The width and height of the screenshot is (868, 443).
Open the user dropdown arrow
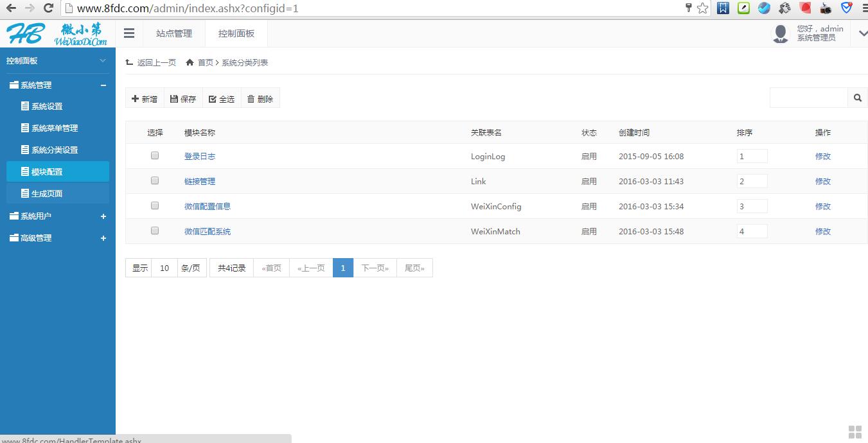[x=862, y=33]
